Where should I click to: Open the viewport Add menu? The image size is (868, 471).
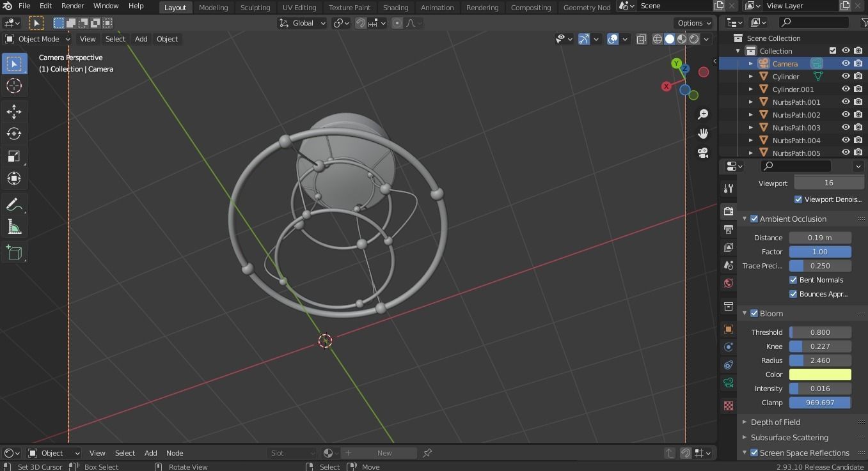141,39
